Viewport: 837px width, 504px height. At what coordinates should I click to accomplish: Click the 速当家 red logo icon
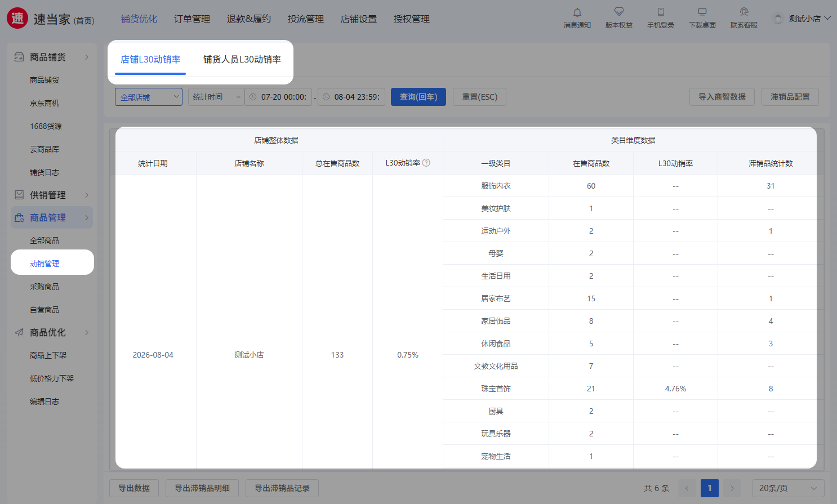pyautogui.click(x=17, y=18)
